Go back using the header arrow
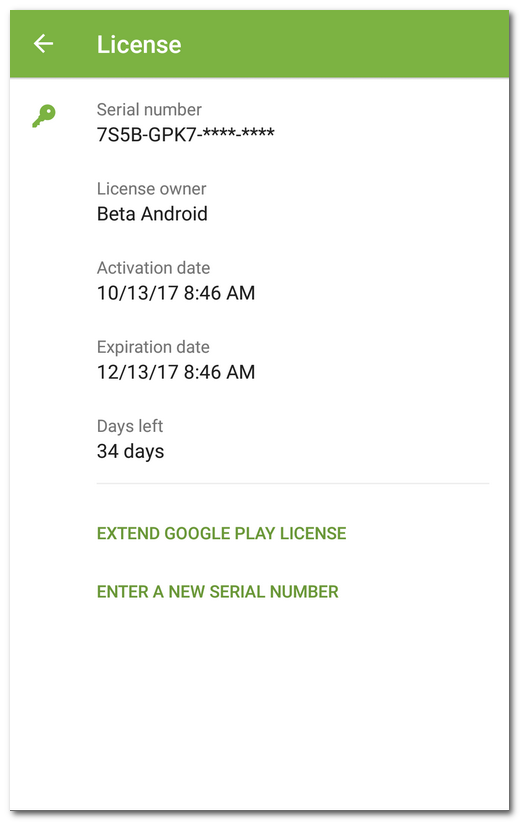This screenshot has width=520, height=822. tap(43, 44)
